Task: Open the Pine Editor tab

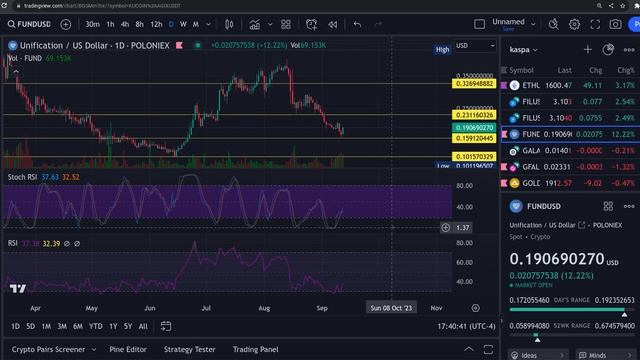Action: click(x=128, y=349)
